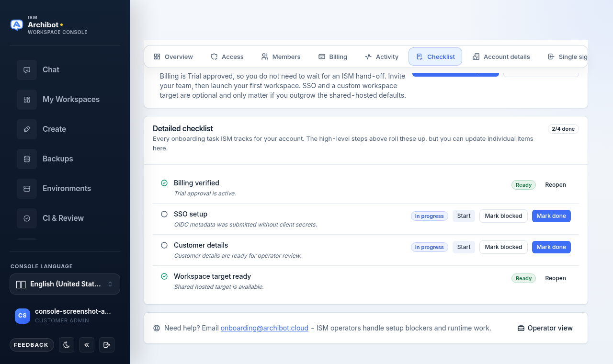The height and width of the screenshot is (364, 613).
Task: Open the Account details tab
Action: 501,57
